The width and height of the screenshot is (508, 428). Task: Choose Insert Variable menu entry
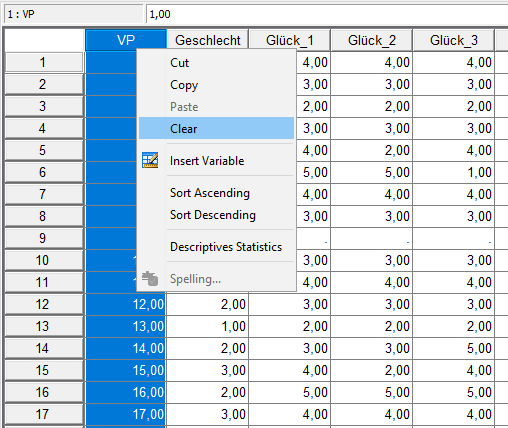[x=216, y=161]
